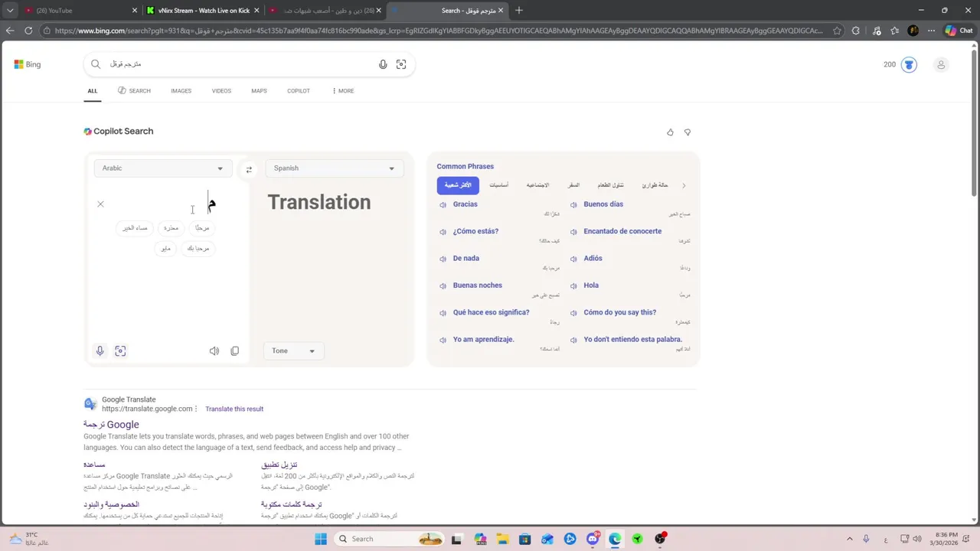Refresh the page in the browser

pyautogui.click(x=28, y=31)
